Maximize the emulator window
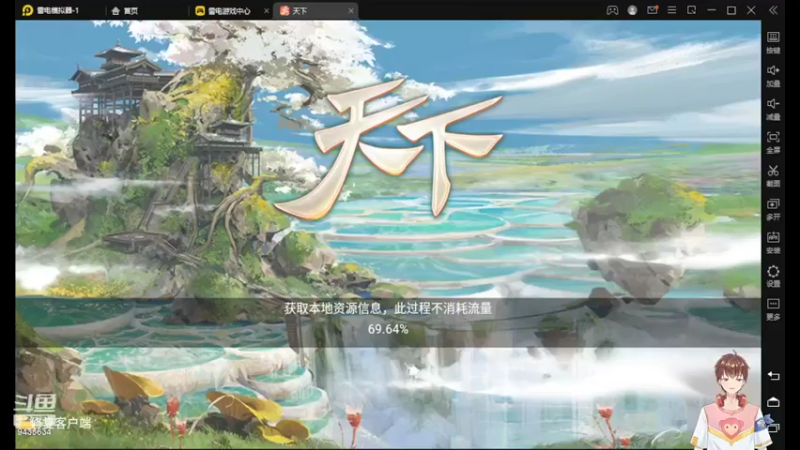 pyautogui.click(x=731, y=10)
